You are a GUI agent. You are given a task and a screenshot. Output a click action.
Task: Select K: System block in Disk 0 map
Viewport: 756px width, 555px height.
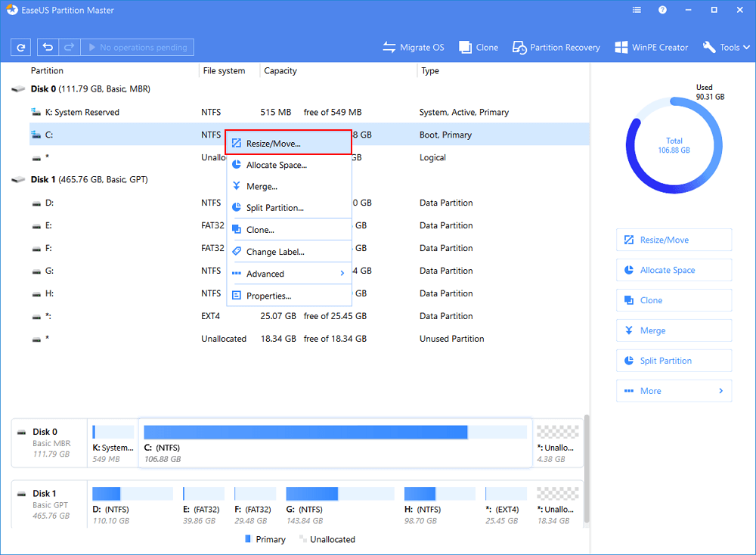click(113, 444)
